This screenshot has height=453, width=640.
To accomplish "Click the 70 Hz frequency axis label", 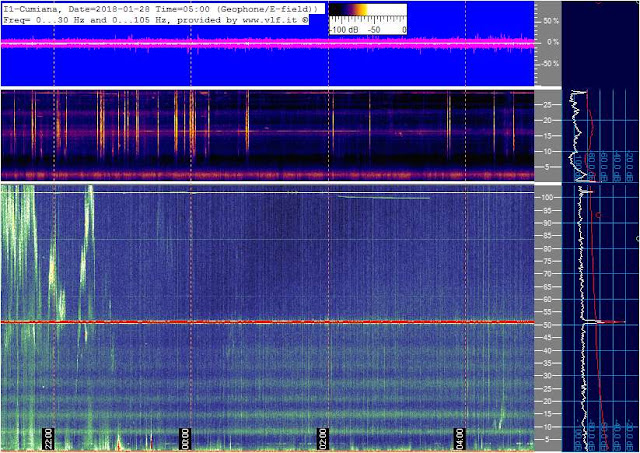I will click(547, 274).
